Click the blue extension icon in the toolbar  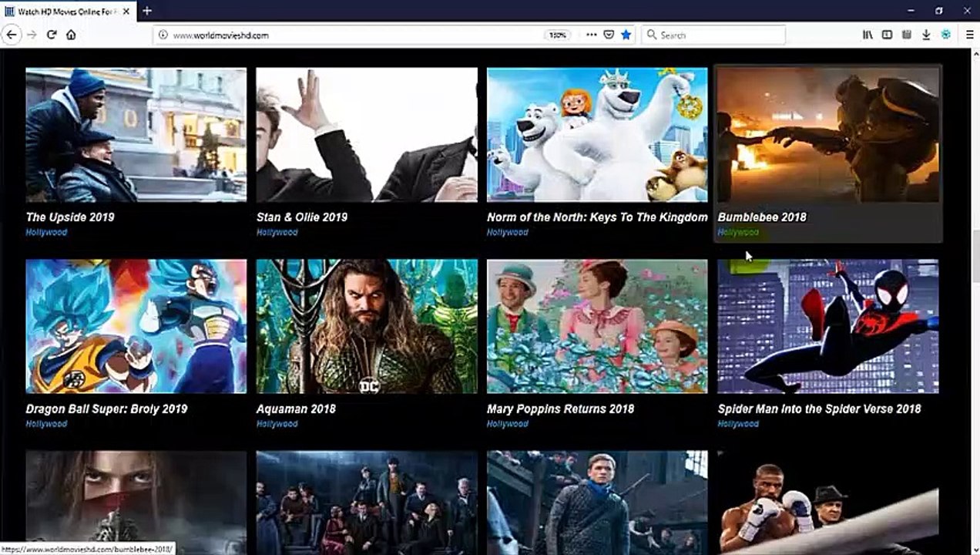[946, 35]
